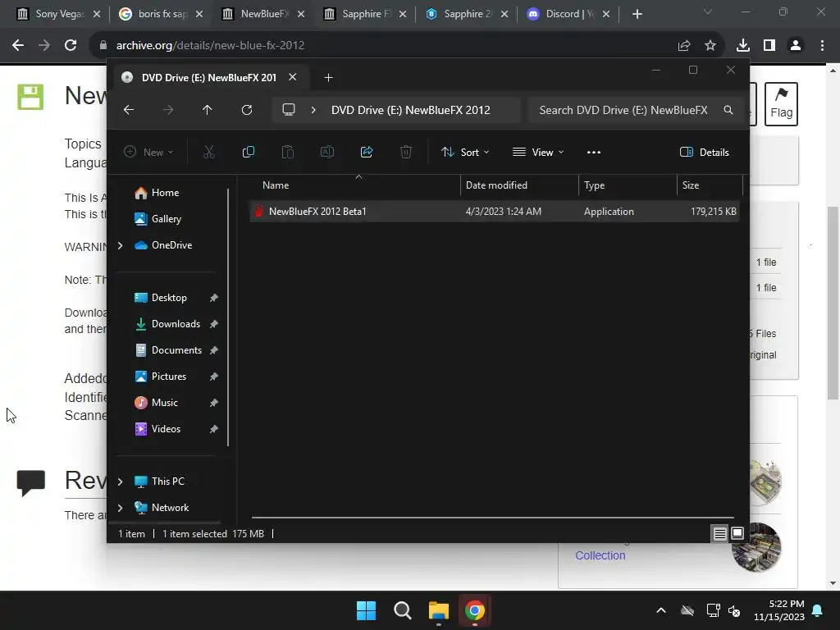Viewport: 840px width, 630px height.
Task: Bookmark this page with the star icon
Action: pos(710,46)
